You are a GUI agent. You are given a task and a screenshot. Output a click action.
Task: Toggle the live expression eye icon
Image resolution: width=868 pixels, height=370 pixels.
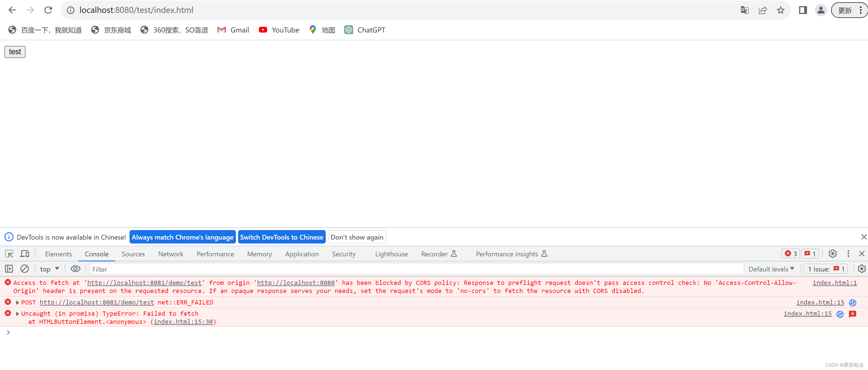tap(76, 269)
